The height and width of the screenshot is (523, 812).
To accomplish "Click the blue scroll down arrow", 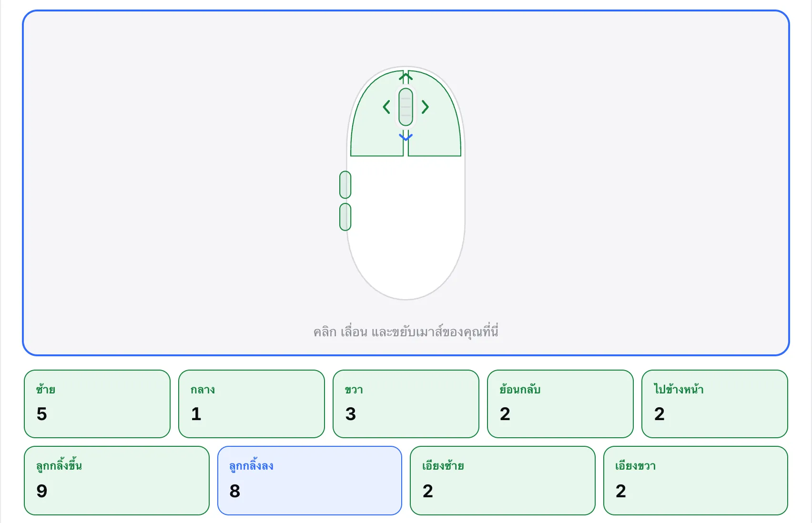I will pyautogui.click(x=406, y=137).
